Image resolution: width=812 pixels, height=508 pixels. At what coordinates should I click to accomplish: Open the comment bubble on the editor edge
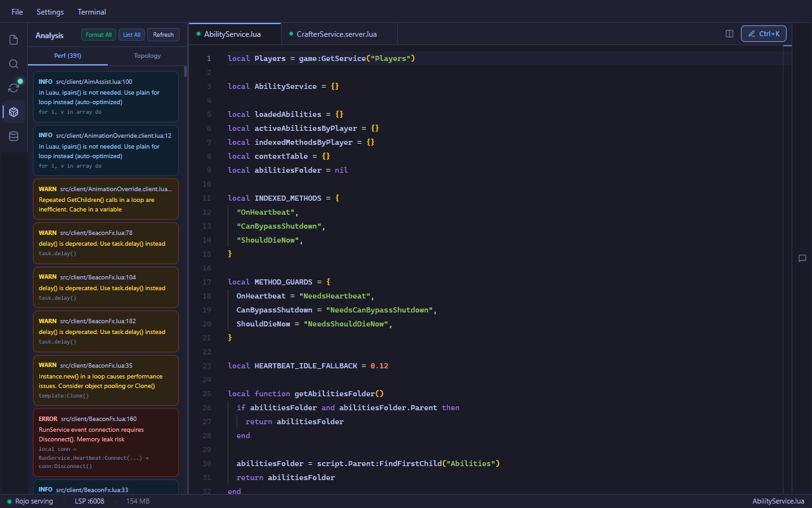(802, 258)
